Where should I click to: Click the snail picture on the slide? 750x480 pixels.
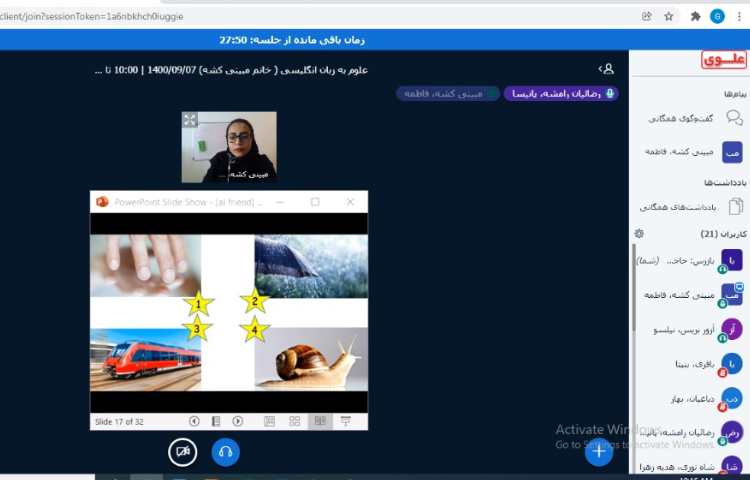(x=311, y=360)
